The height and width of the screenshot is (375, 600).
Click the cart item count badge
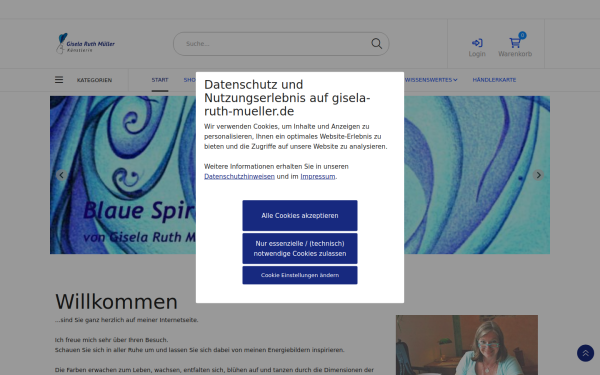[522, 35]
